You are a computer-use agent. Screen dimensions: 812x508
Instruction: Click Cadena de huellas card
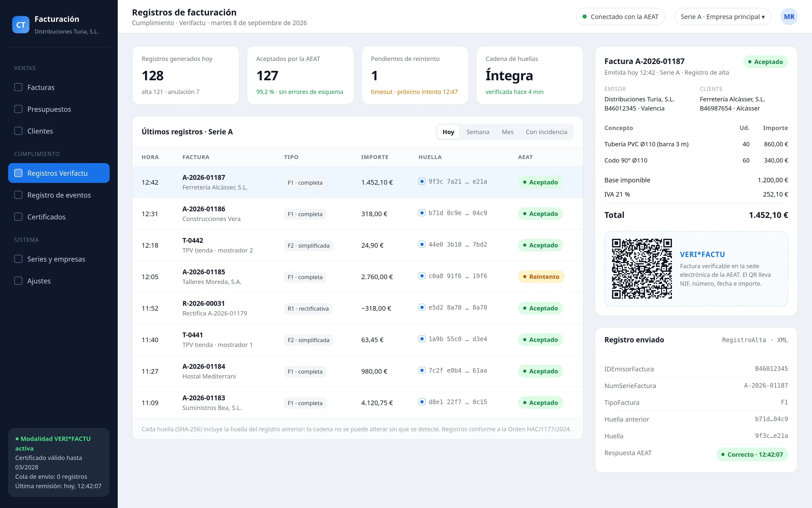[530, 75]
